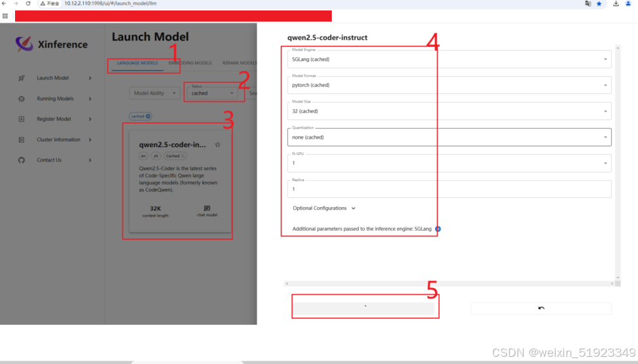Image resolution: width=638 pixels, height=364 pixels.
Task: Expand the Cluster Information sidebar chevron
Action: (90, 140)
